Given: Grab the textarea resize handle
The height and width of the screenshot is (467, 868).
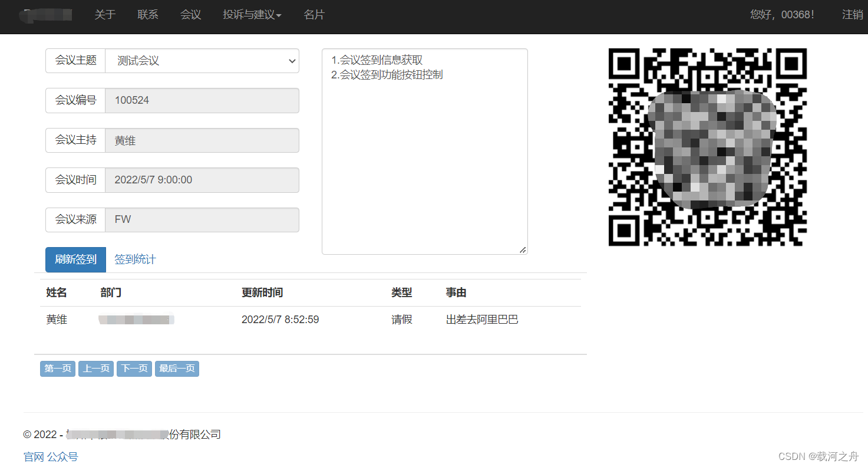Looking at the screenshot, I should point(523,249).
